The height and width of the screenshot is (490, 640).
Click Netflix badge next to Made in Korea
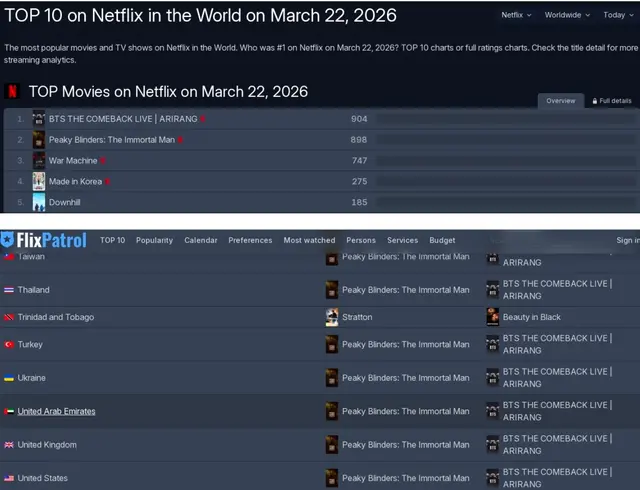107,182
